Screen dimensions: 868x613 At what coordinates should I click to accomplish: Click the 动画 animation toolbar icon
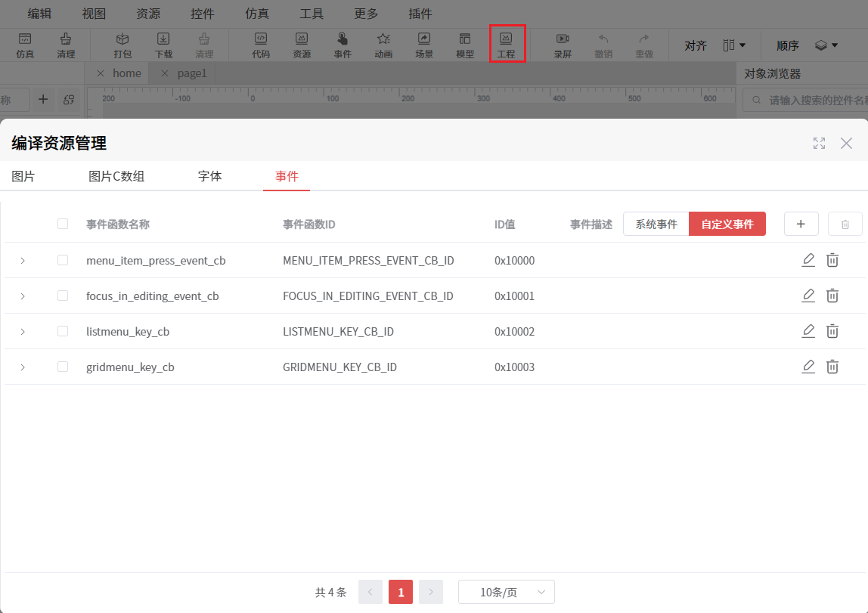383,45
